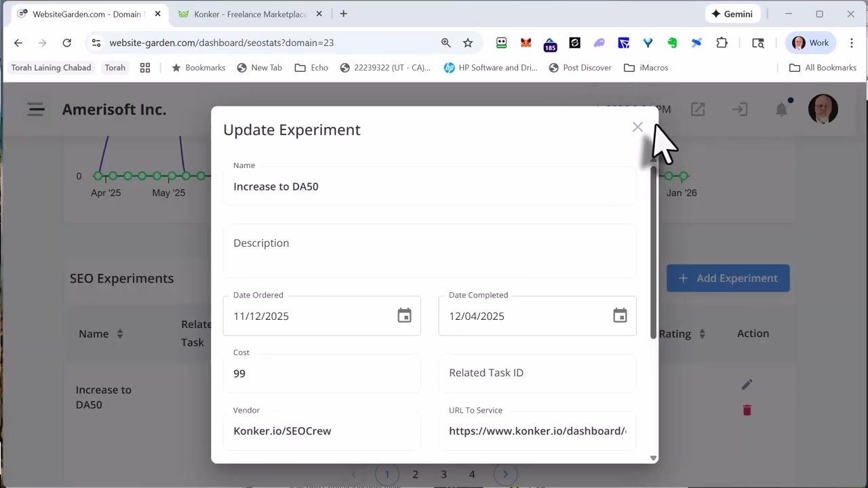The width and height of the screenshot is (868, 488).
Task: Switch to the Konker Freelance Marketplace tab
Action: pyautogui.click(x=250, y=14)
